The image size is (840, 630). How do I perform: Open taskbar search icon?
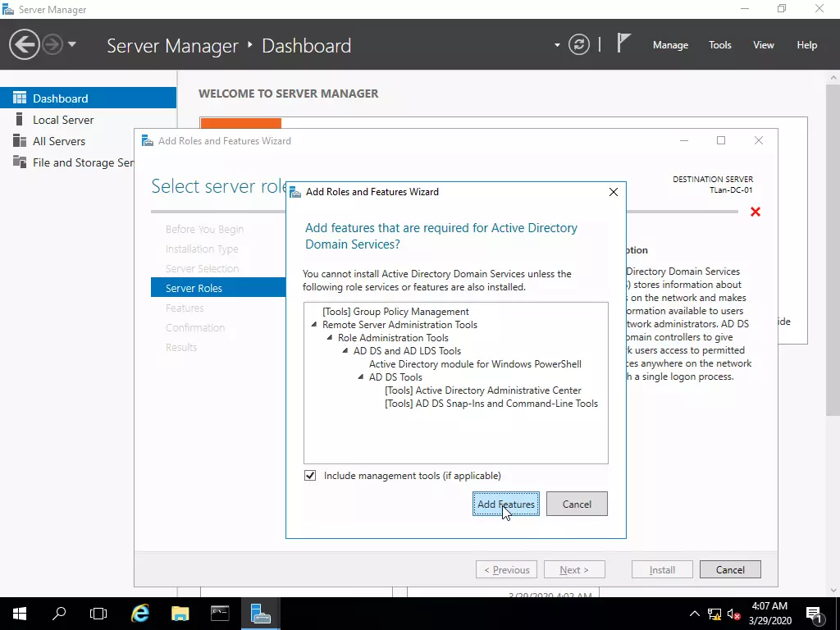[x=59, y=614]
